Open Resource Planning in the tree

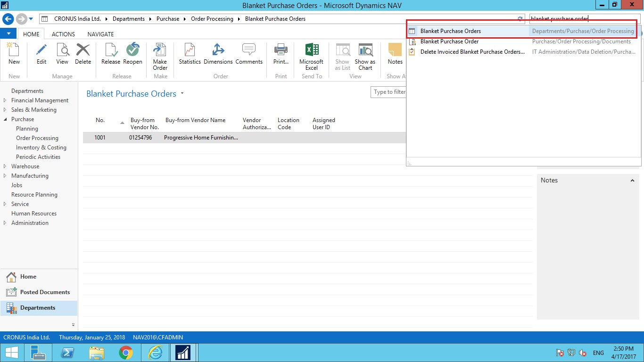pos(34,195)
